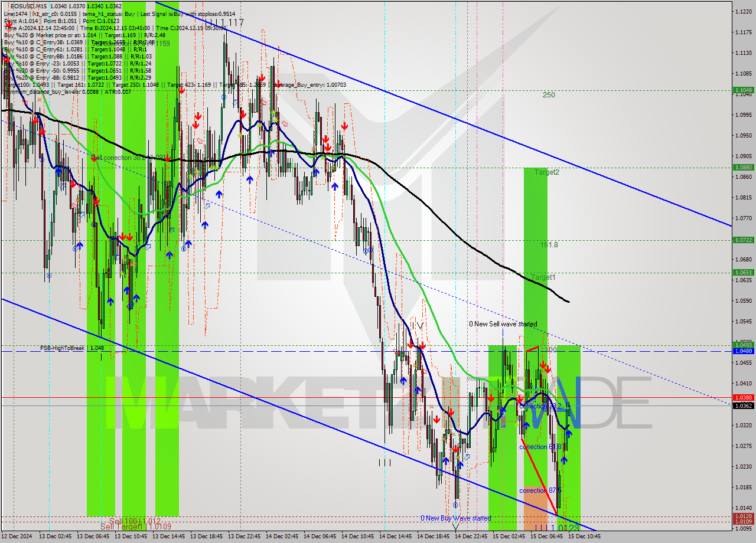The image size is (756, 543).
Task: Click the '| | | 1.117' wave label
Action: (224, 22)
